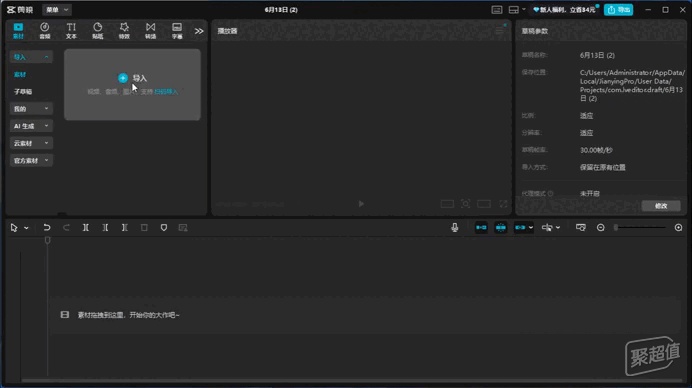Click the delete-left trim tool
The height and width of the screenshot is (388, 692).
[x=105, y=228]
